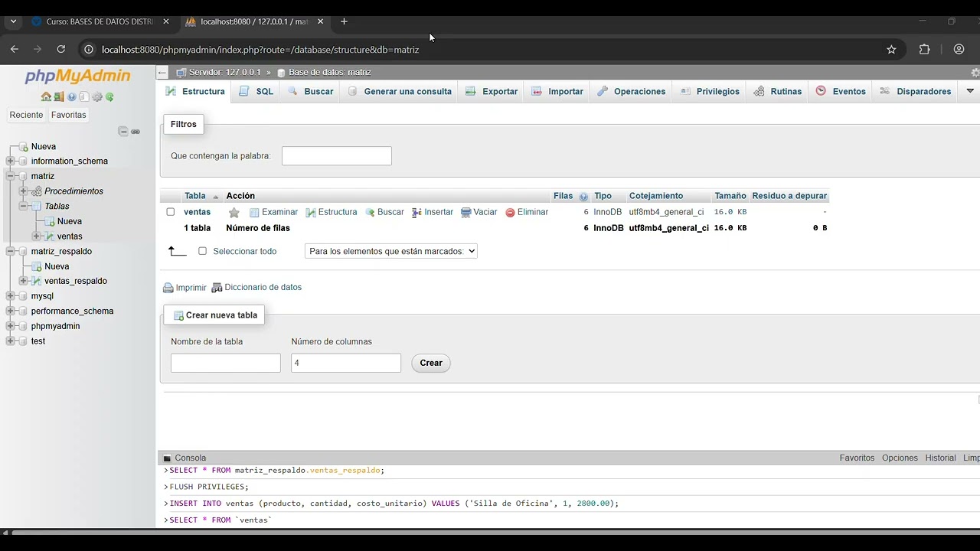Collapse all navigation tree items

[x=123, y=132]
